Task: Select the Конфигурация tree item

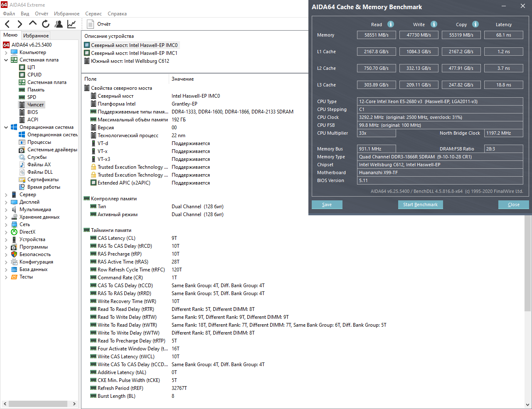Action: (32, 262)
